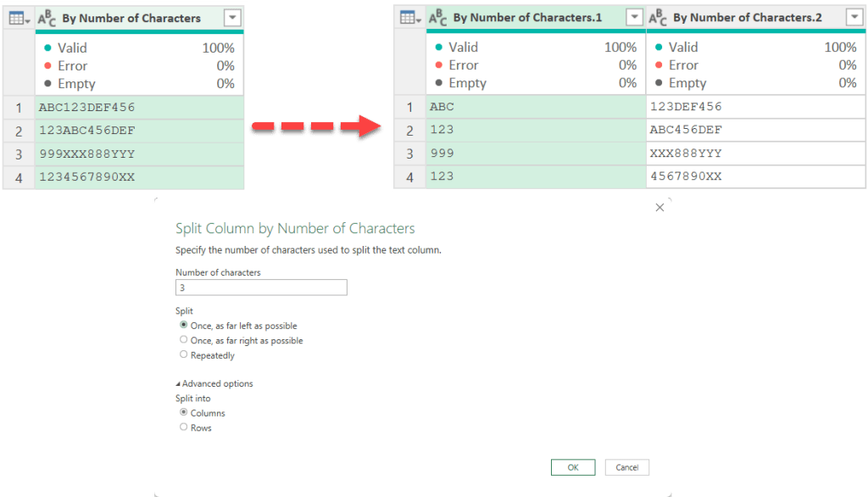868x497 pixels.
Task: Click OK to confirm the split
Action: coord(573,467)
